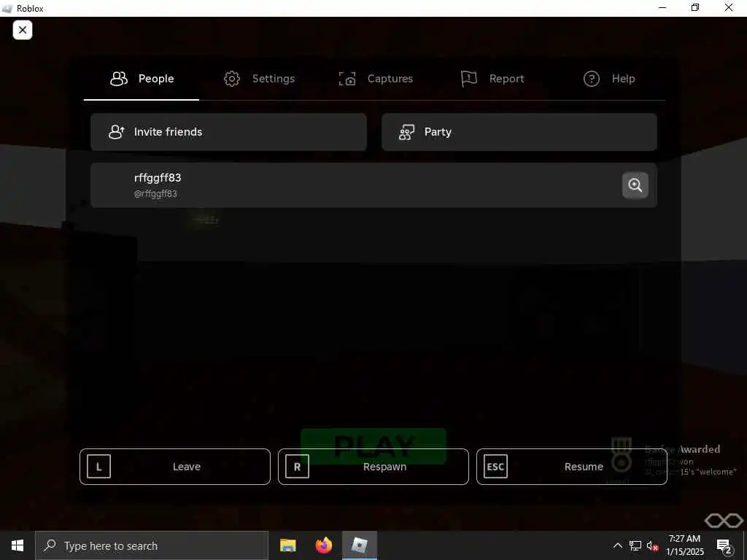Inspect player rffggff83 with magnifier icon

click(x=635, y=185)
